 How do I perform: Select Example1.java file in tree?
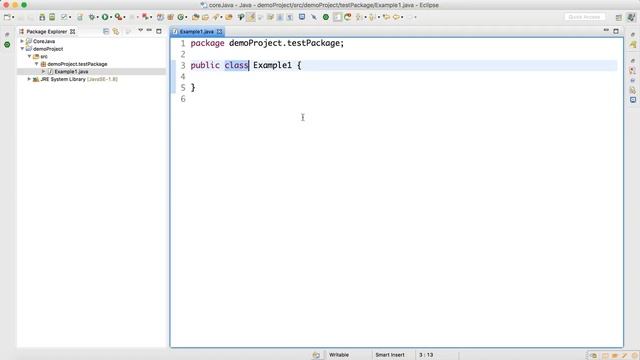71,71
